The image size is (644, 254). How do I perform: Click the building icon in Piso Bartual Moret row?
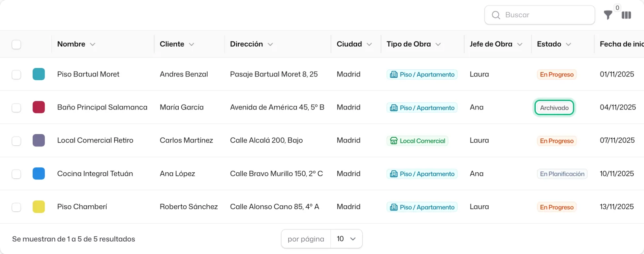(x=394, y=74)
